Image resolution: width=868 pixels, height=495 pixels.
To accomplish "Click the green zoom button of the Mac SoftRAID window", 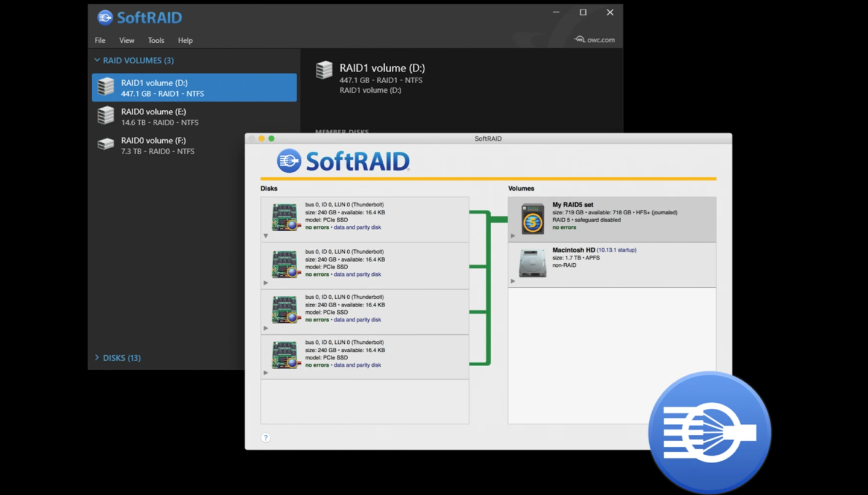I will click(x=271, y=139).
